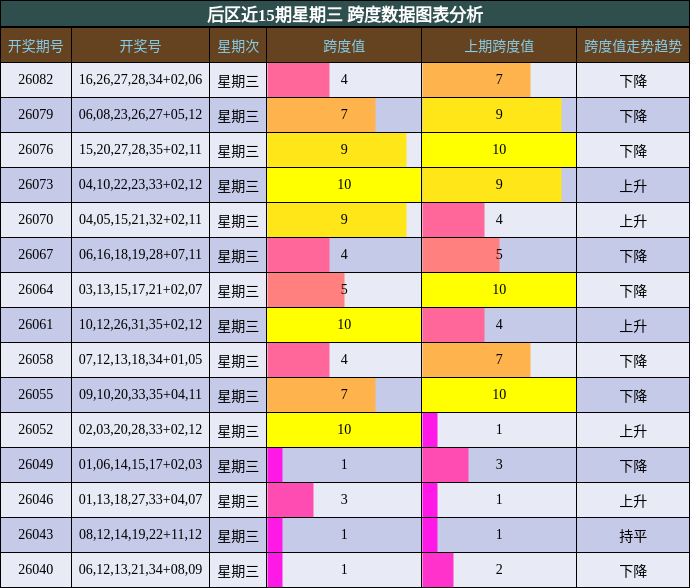Select draw period 26073
The height and width of the screenshot is (588, 690).
tap(36, 185)
